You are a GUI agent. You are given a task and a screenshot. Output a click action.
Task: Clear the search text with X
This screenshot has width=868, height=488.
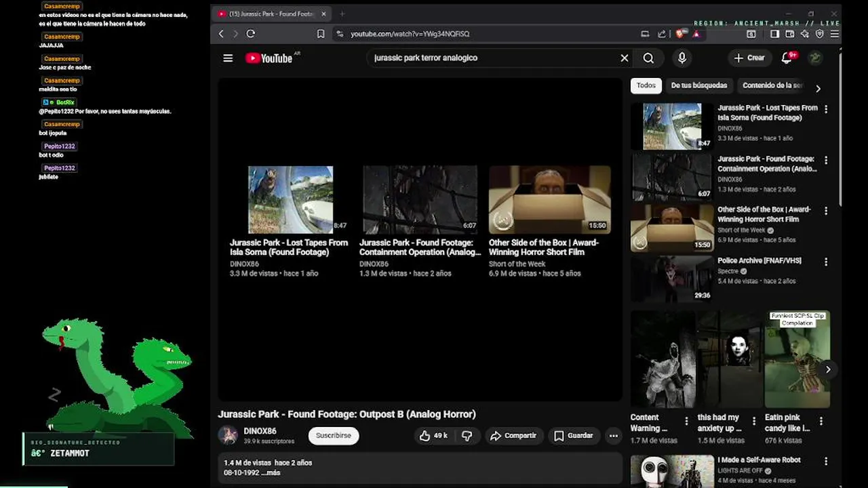[x=625, y=58]
